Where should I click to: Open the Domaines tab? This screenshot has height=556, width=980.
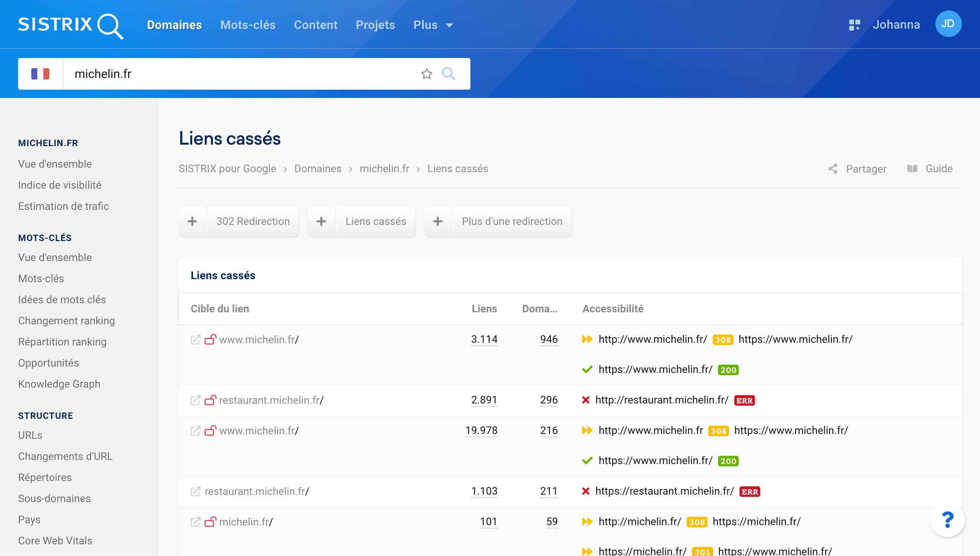(174, 25)
